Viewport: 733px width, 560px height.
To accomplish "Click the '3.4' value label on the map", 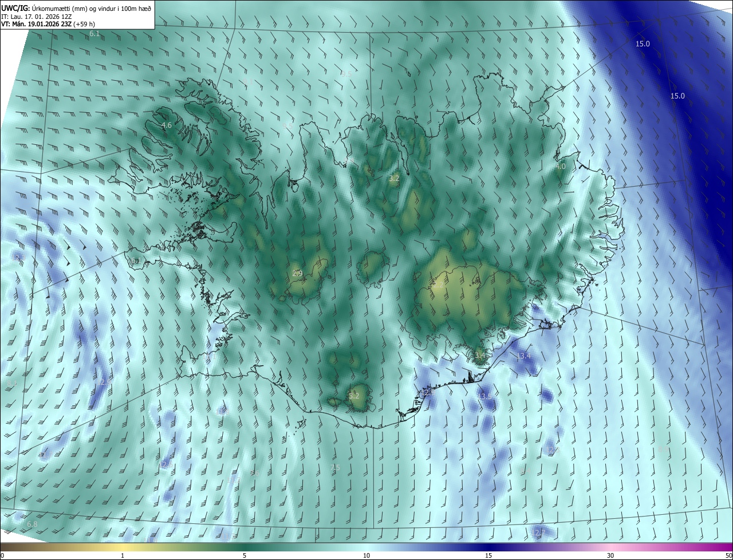I will coord(480,356).
